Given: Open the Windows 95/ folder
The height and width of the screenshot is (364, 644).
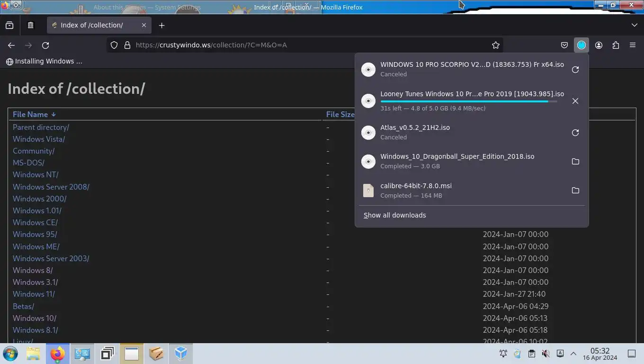Looking at the screenshot, I should [x=35, y=234].
